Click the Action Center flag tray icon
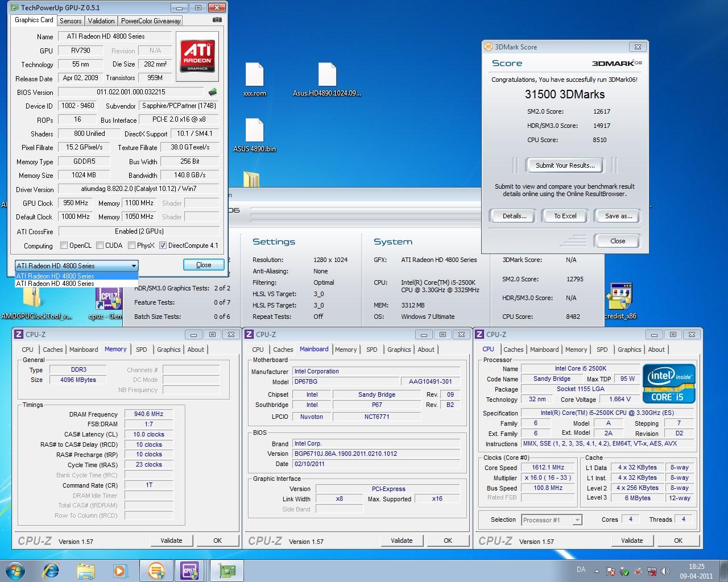The image size is (728, 582). click(x=610, y=571)
